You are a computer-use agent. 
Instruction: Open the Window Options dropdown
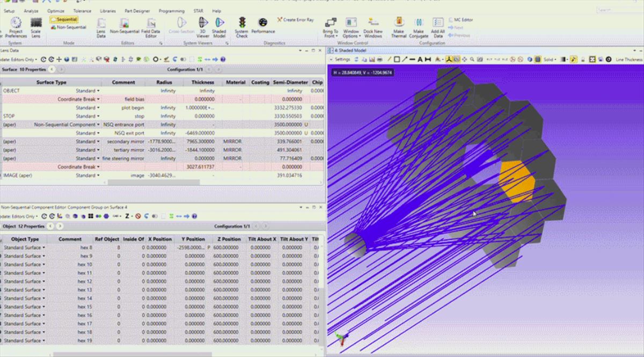coord(351,27)
